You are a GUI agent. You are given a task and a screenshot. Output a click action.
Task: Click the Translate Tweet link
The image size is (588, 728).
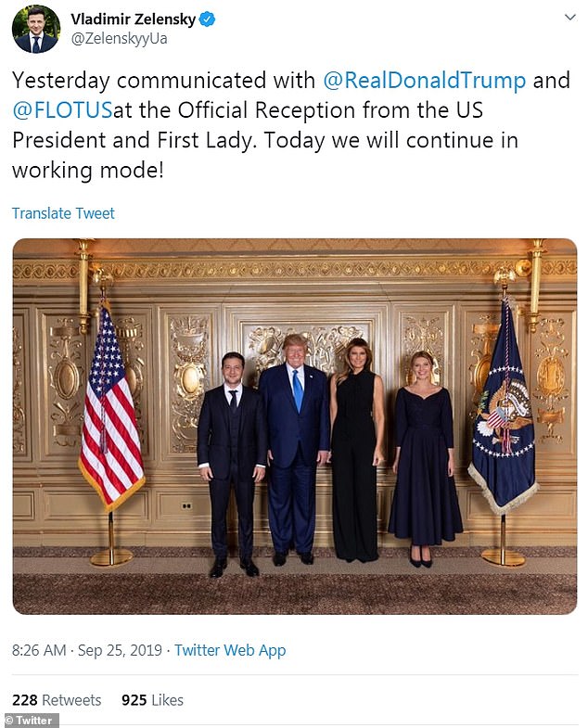coord(63,213)
